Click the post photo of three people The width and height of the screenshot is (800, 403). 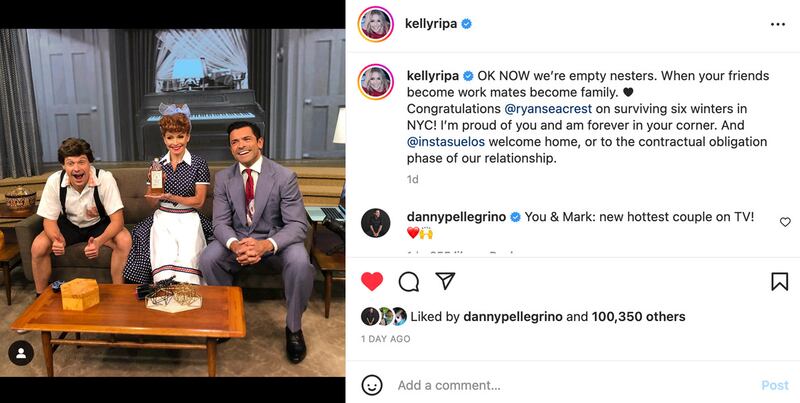172,203
